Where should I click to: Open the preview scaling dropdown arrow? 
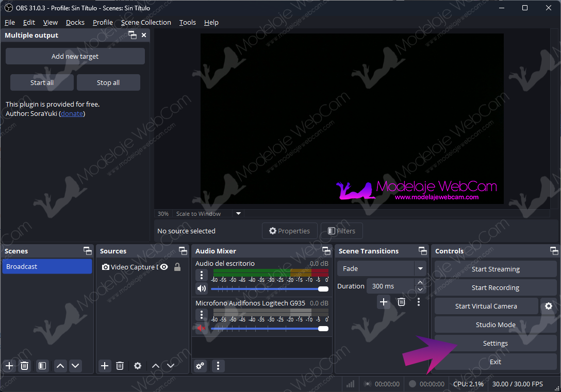coord(238,213)
